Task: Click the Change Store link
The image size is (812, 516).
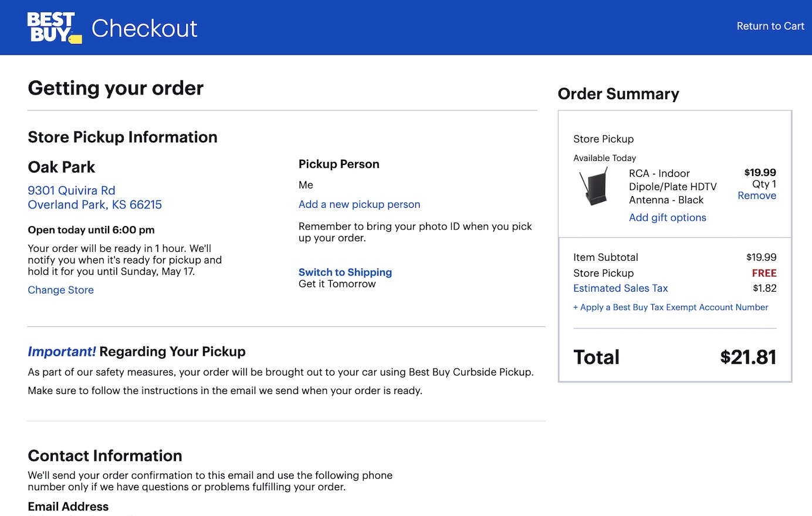Action: [x=60, y=290]
